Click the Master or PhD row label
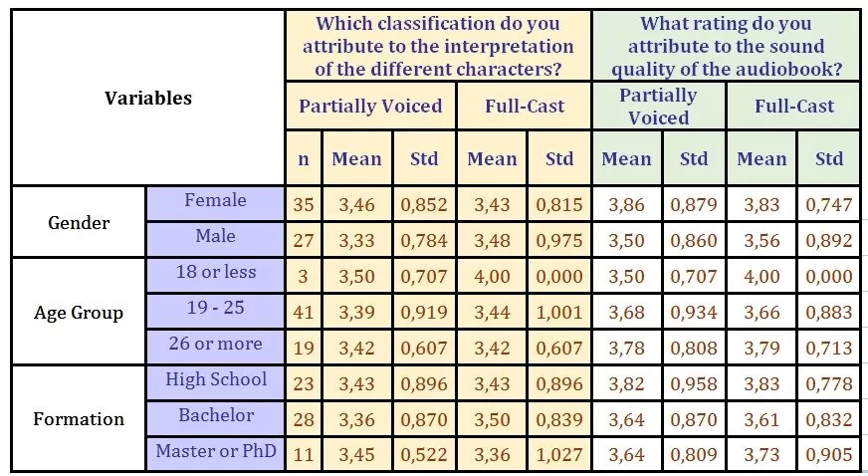 [x=215, y=451]
